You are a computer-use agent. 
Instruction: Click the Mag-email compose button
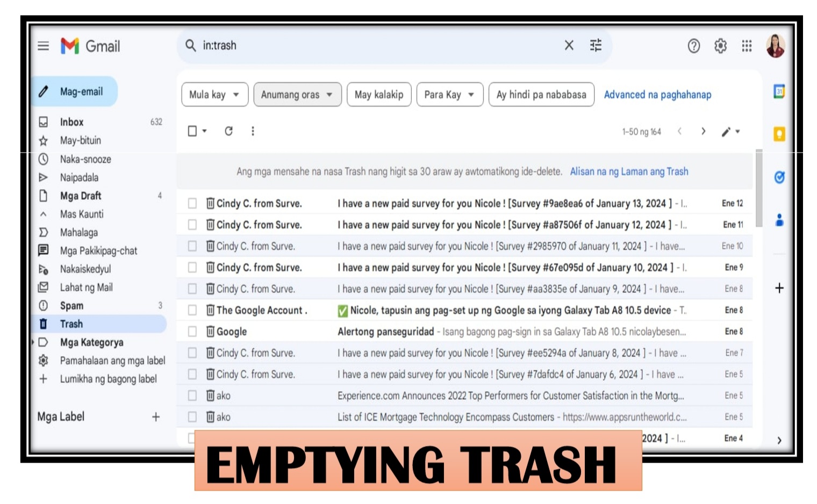(75, 91)
